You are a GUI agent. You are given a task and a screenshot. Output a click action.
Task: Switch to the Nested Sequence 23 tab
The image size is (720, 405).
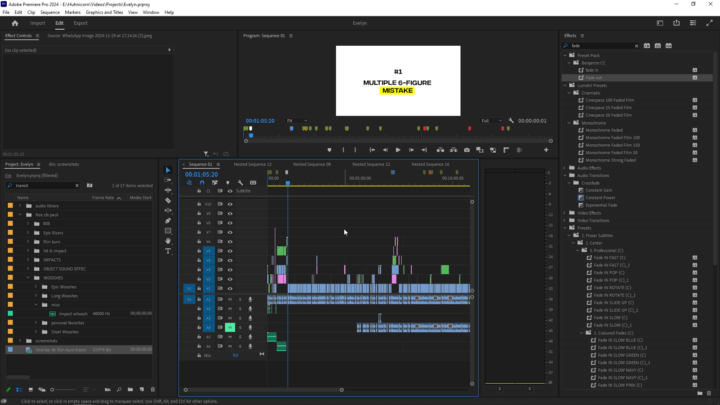click(253, 164)
